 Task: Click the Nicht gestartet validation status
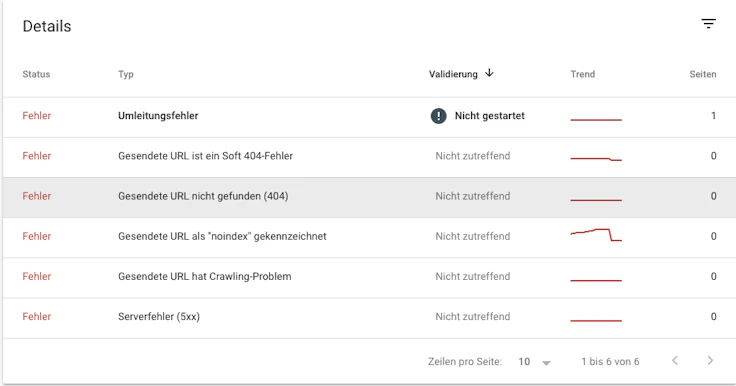tap(490, 116)
